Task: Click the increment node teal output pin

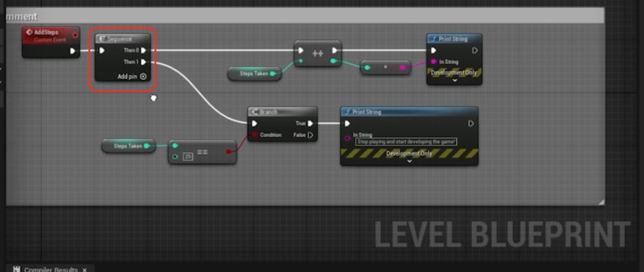Action: [x=333, y=61]
